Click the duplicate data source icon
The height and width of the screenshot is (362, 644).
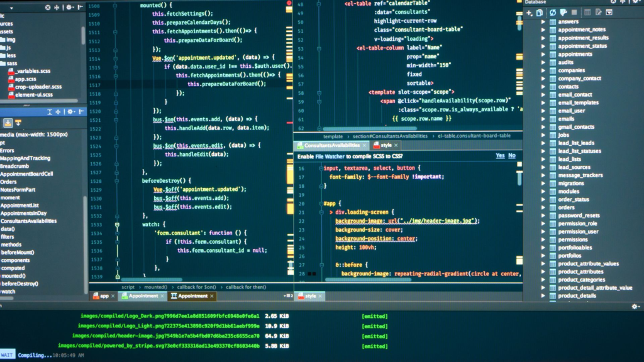click(x=540, y=11)
